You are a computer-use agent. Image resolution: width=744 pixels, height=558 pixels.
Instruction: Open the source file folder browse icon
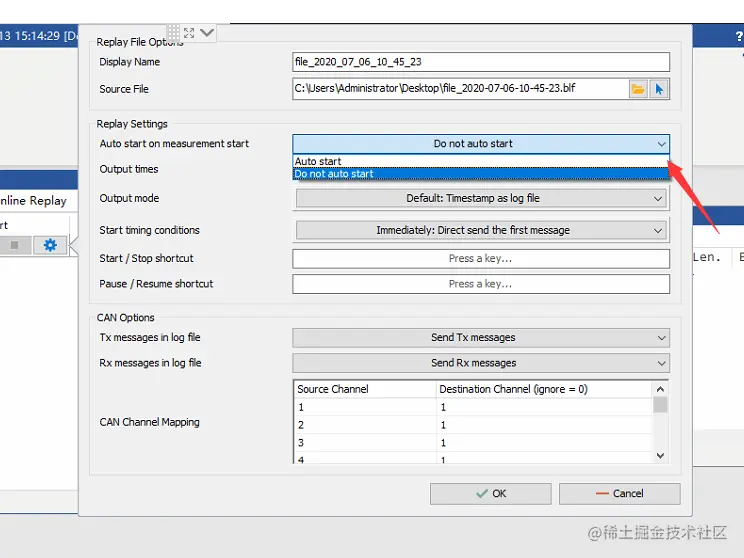(638, 89)
